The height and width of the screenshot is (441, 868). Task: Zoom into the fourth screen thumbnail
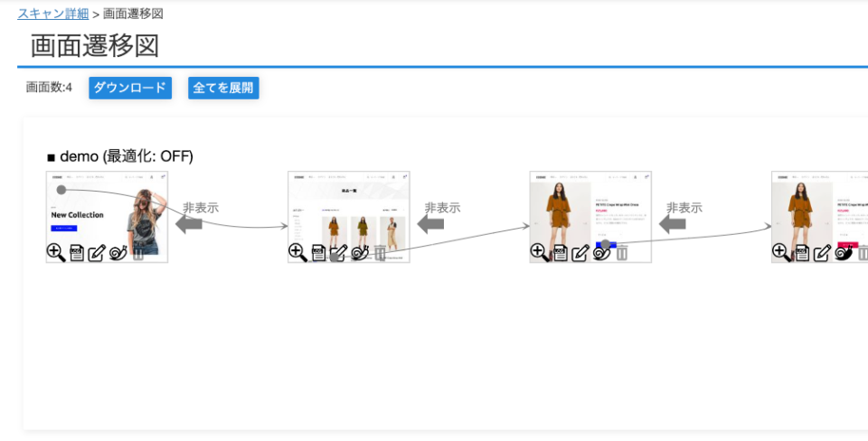(x=781, y=253)
